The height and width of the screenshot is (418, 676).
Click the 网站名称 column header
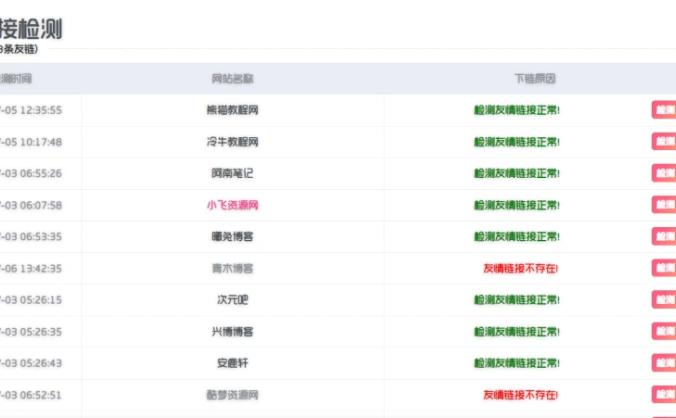(x=232, y=79)
